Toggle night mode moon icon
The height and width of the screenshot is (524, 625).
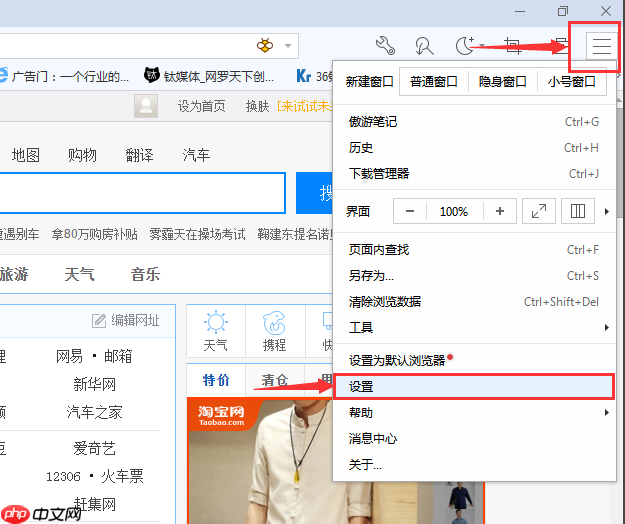click(465, 45)
